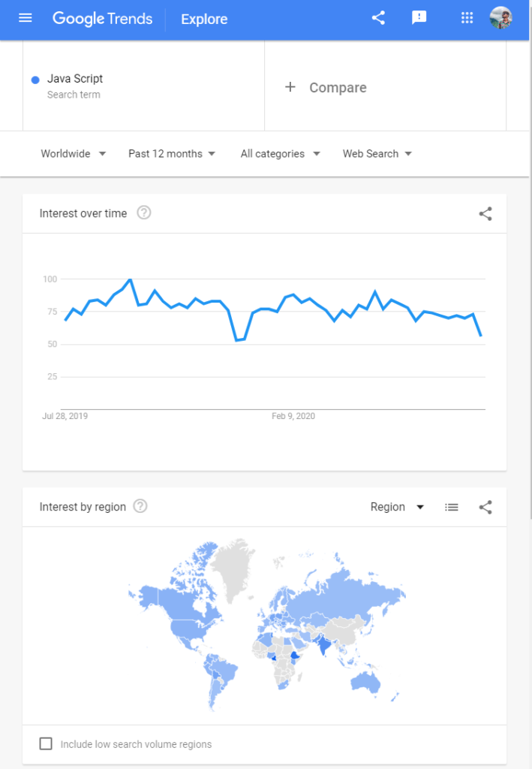
Task: Share the Interest over time chart
Action: pos(485,214)
